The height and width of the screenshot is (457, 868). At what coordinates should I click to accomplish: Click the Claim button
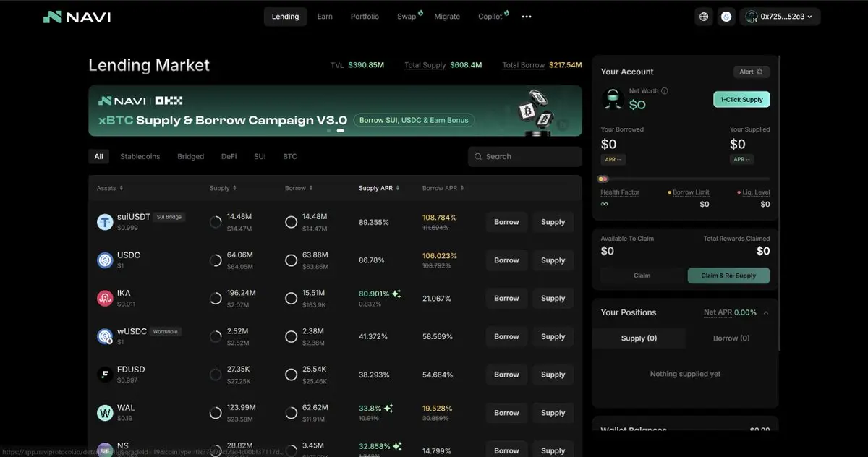tap(642, 276)
